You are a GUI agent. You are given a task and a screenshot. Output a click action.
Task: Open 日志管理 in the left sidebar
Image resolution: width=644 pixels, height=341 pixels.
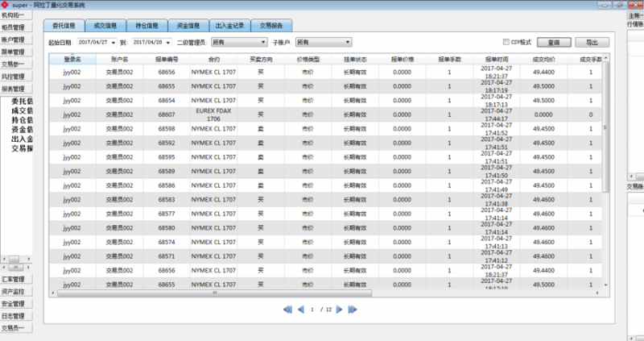[16, 316]
